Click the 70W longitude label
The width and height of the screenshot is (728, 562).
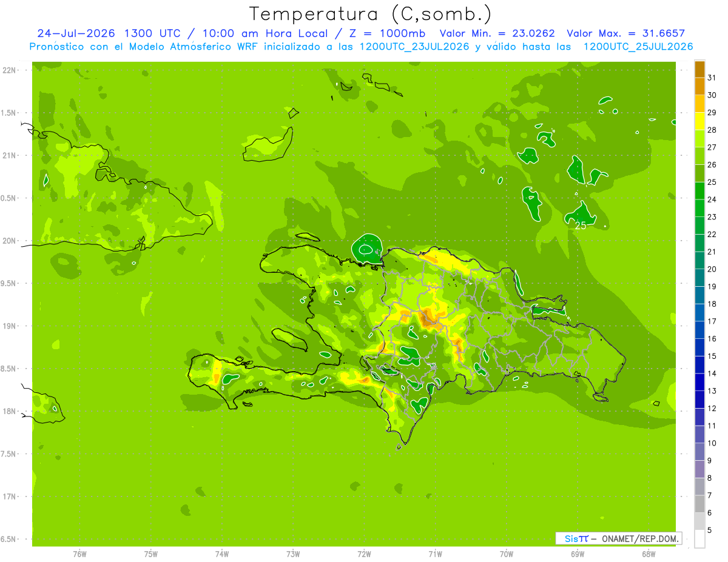pos(507,554)
